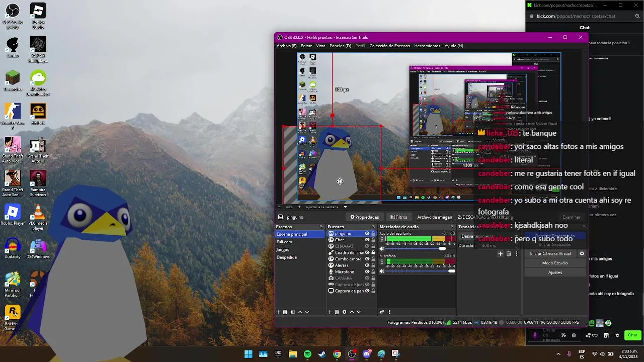Viewport: 644px width, 362px height.
Task: Remove the selected source with the Fuentes trash icon
Action: (337, 312)
